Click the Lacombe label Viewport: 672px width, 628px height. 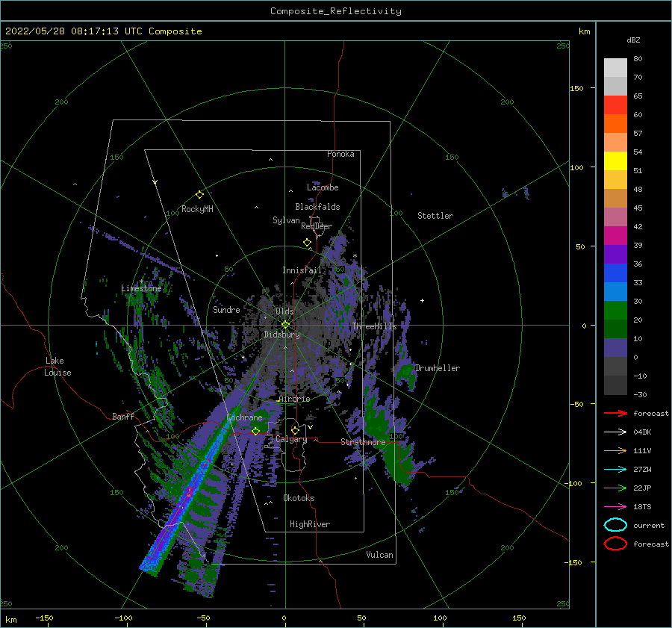[323, 187]
